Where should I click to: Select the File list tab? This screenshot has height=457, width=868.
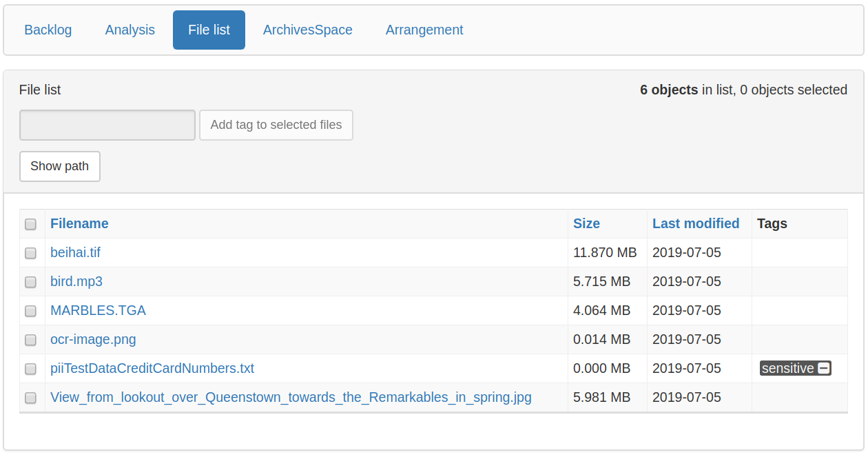[209, 30]
